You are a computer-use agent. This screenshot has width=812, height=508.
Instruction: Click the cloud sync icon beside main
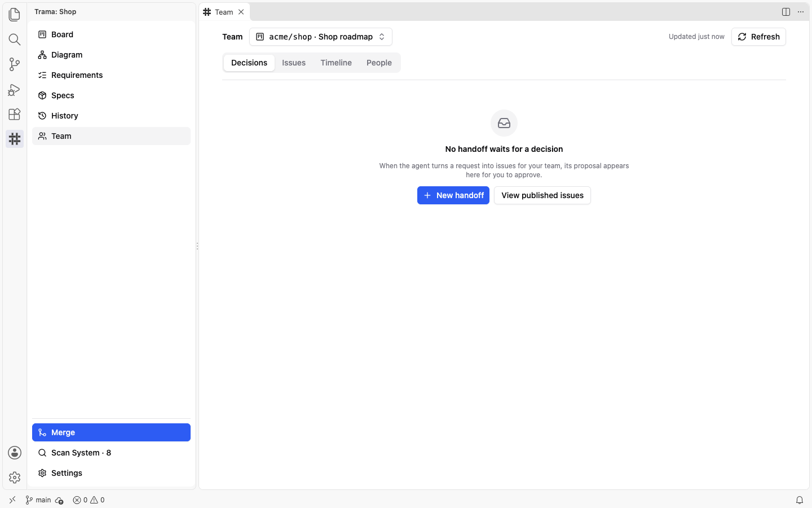59,500
